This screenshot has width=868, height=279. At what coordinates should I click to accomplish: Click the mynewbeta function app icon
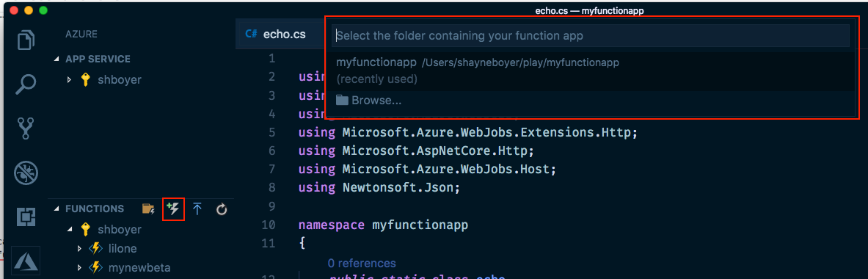tap(96, 268)
